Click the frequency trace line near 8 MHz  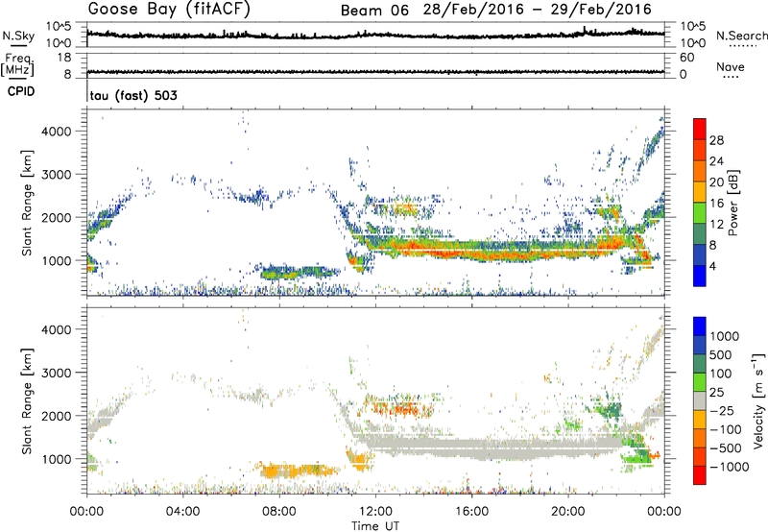tap(375, 72)
